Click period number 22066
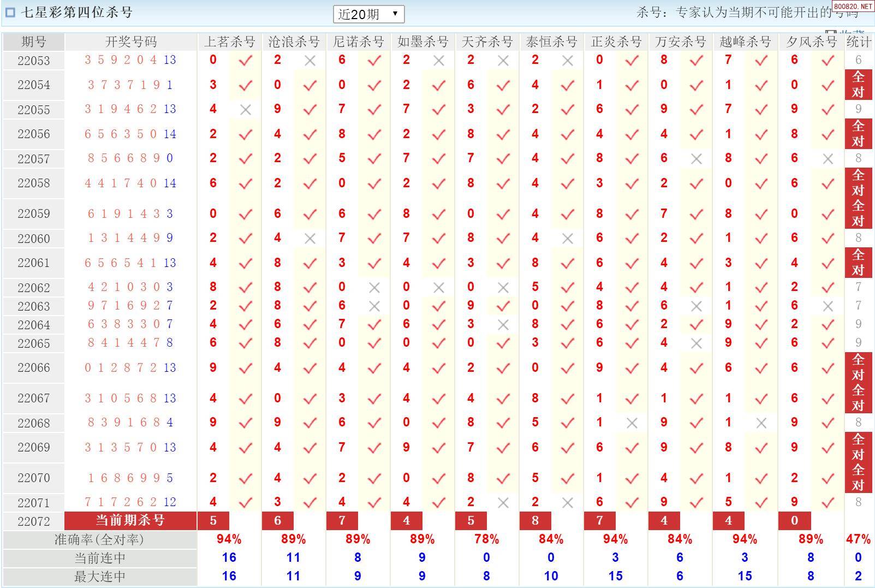The height and width of the screenshot is (588, 875). [x=34, y=368]
